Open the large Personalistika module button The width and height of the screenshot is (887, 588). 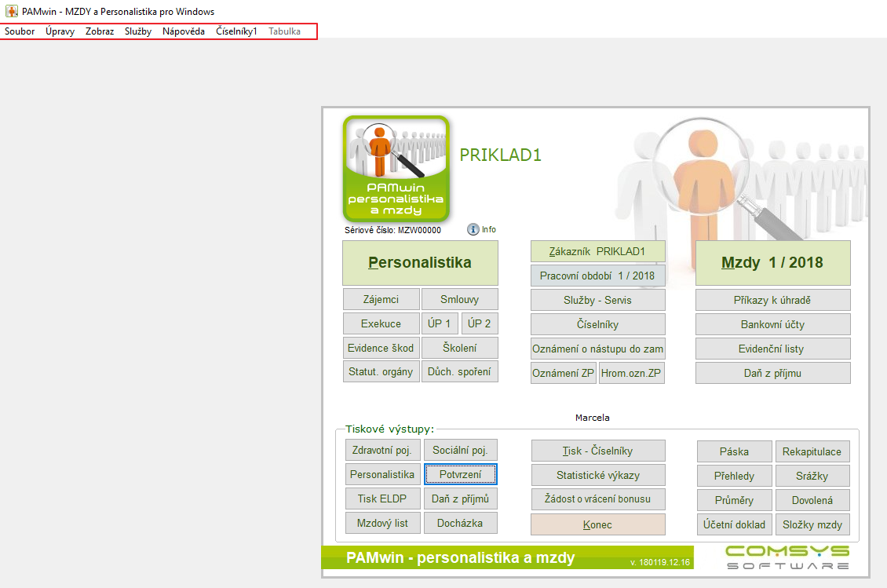pos(420,262)
